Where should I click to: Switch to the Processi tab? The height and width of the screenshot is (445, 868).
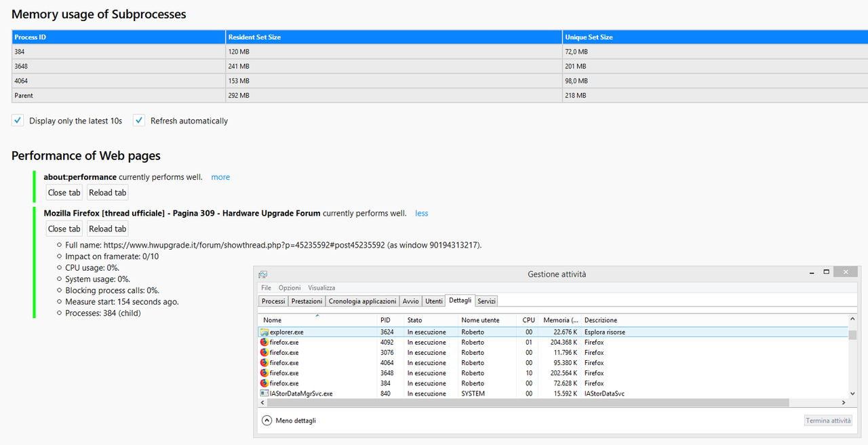(x=273, y=301)
